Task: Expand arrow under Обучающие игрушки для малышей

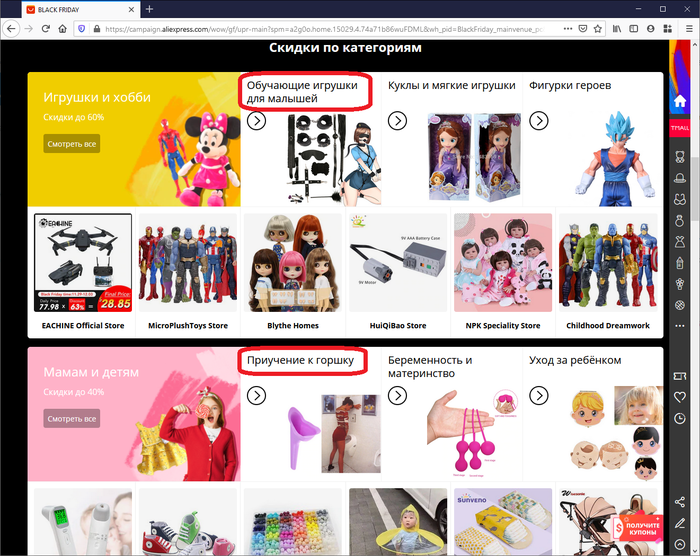Action: [x=256, y=121]
